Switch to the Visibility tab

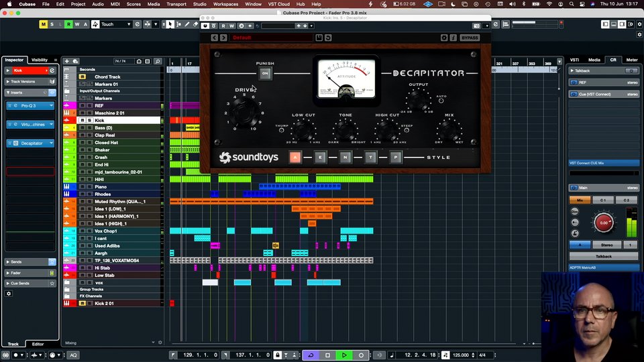point(40,60)
